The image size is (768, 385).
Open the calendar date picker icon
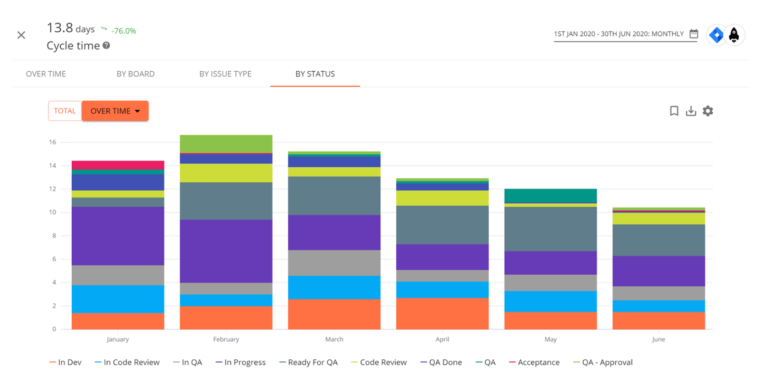694,34
